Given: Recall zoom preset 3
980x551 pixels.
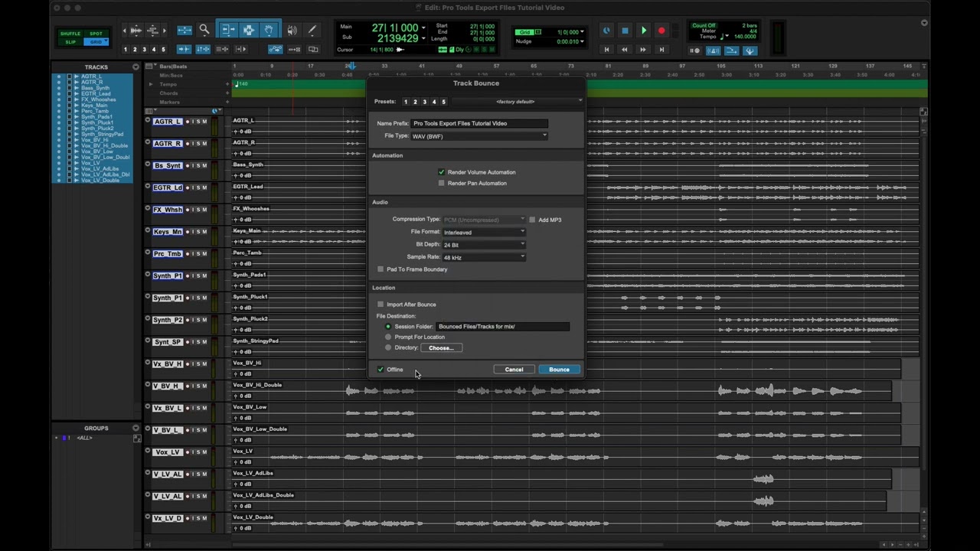Looking at the screenshot, I should tap(144, 50).
